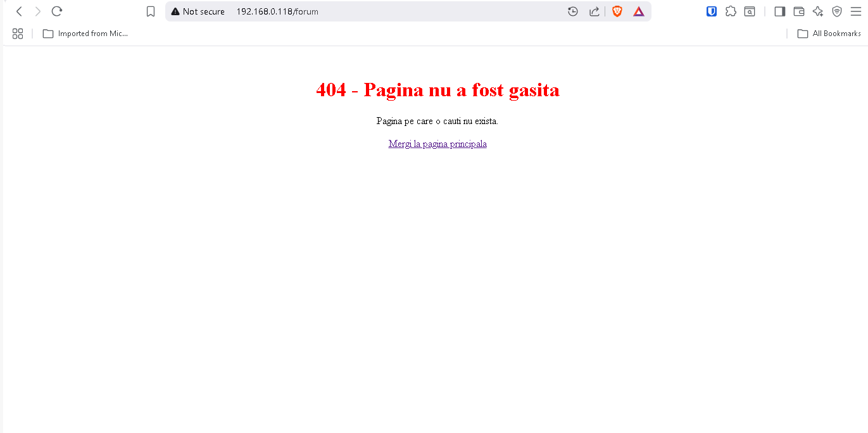The height and width of the screenshot is (433, 868).
Task: Open the Bitwarden extension
Action: (712, 11)
